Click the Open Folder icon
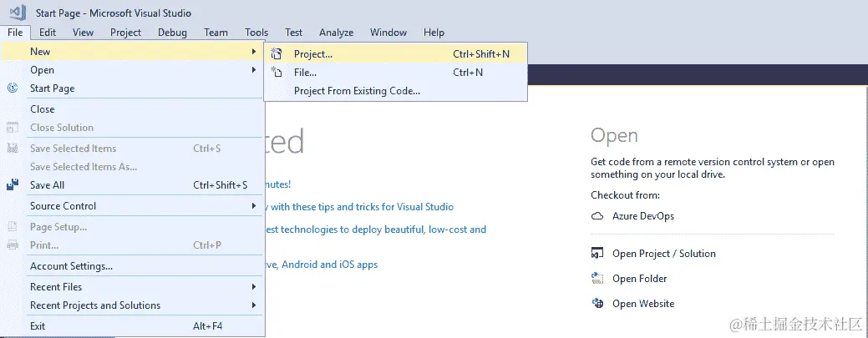Viewport: 868px width, 338px height. (x=597, y=278)
